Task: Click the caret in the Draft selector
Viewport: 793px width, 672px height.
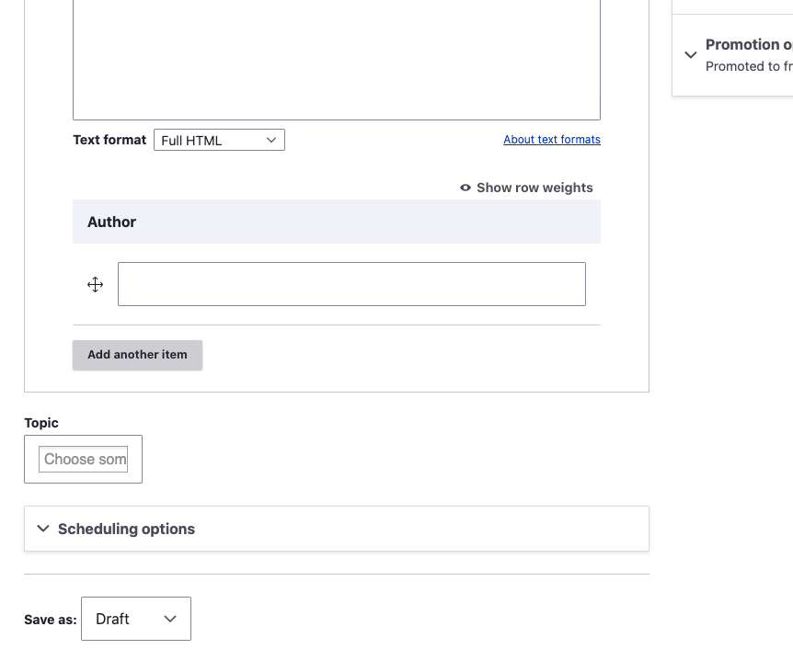Action: point(170,619)
